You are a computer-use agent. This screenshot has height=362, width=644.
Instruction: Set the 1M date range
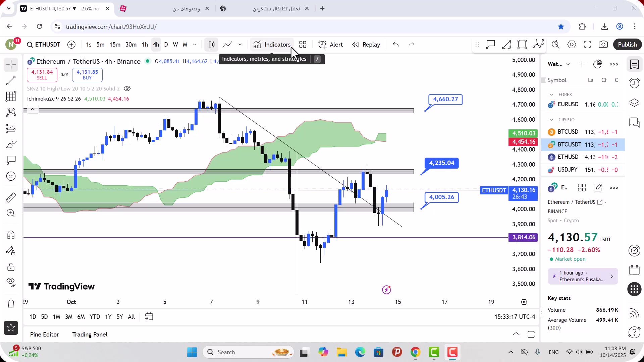(56, 317)
